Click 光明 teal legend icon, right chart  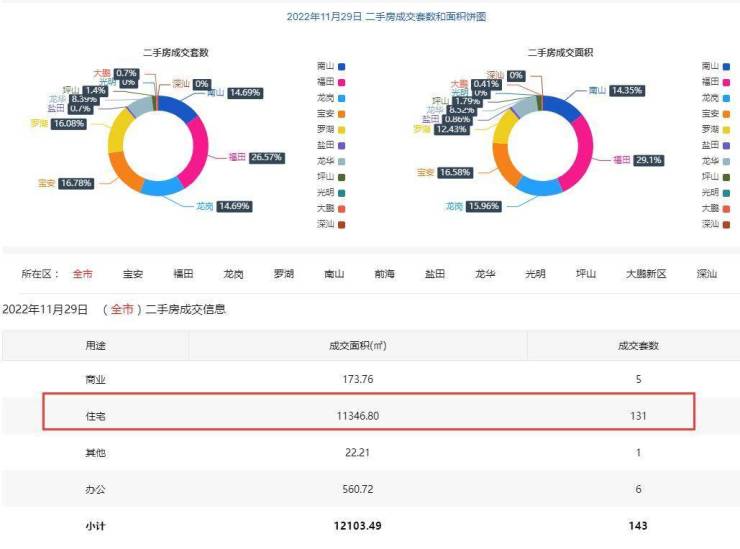[x=726, y=193]
